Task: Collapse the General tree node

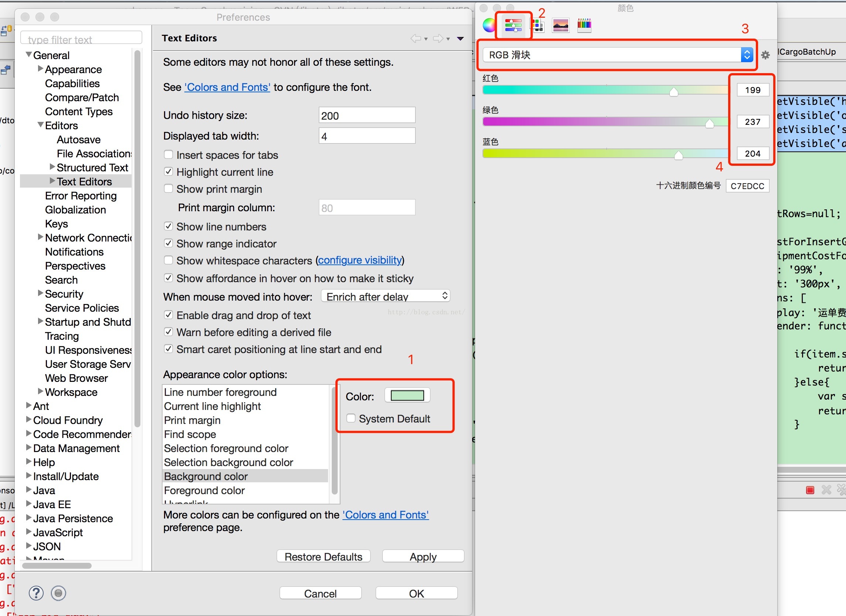Action: pyautogui.click(x=28, y=54)
